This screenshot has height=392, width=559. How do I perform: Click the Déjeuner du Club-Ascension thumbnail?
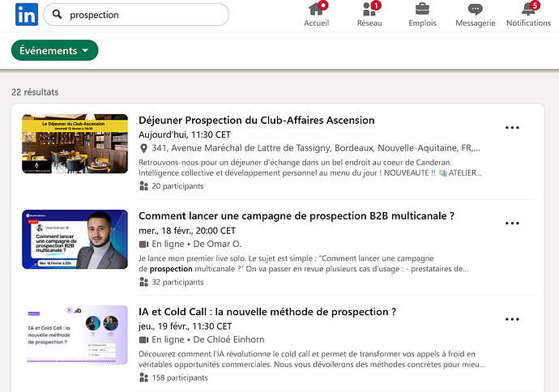[x=75, y=144]
